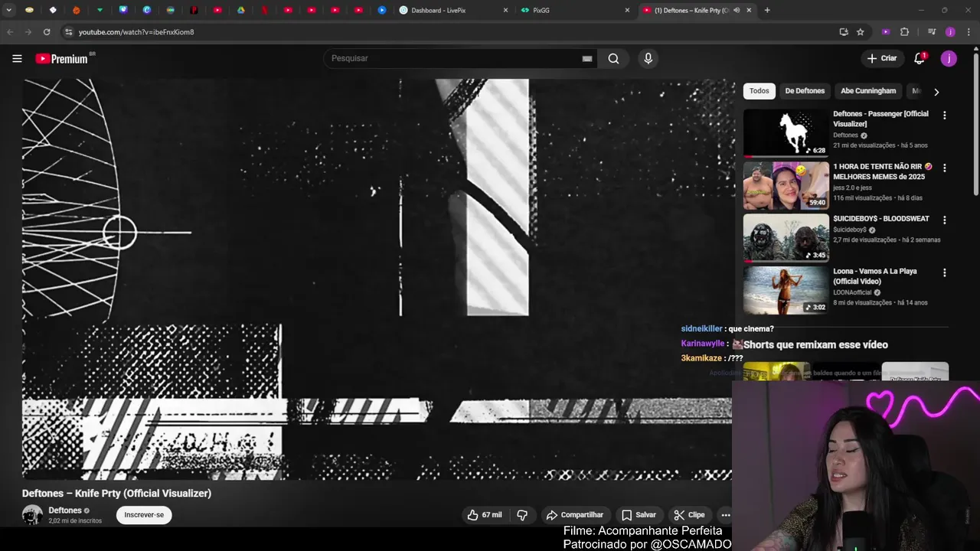Like the video with 67 mil likes

click(x=485, y=515)
